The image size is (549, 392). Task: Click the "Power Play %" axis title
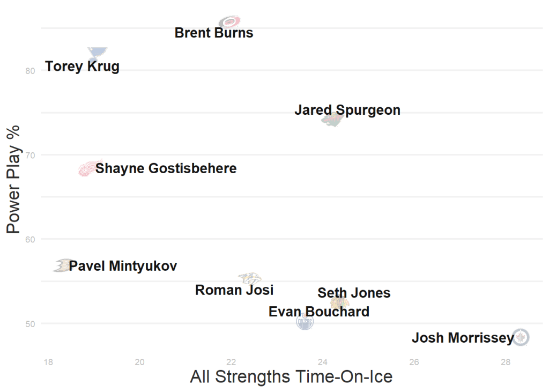click(13, 179)
